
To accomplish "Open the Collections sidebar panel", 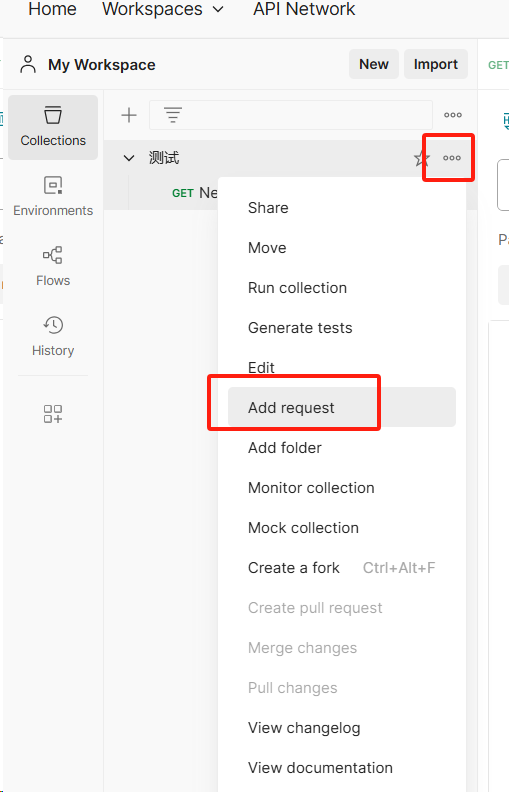I will pyautogui.click(x=53, y=127).
